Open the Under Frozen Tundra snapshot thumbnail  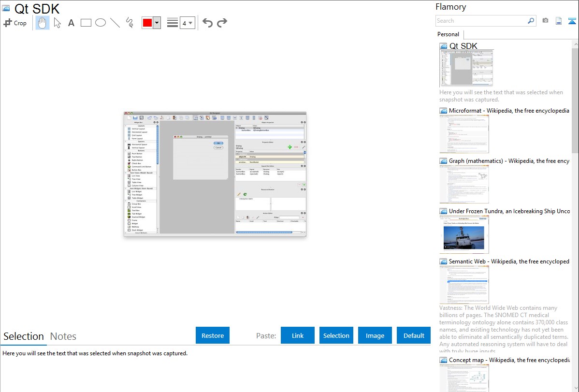click(464, 234)
